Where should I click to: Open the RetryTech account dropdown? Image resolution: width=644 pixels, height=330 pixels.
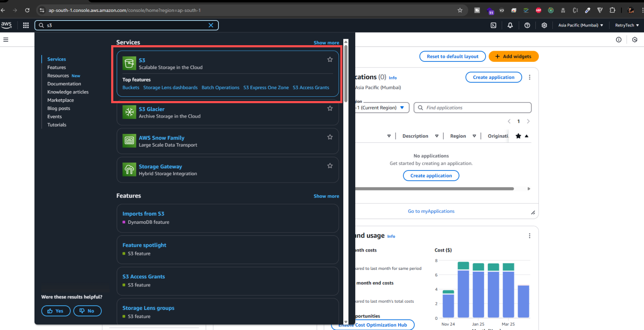(626, 25)
